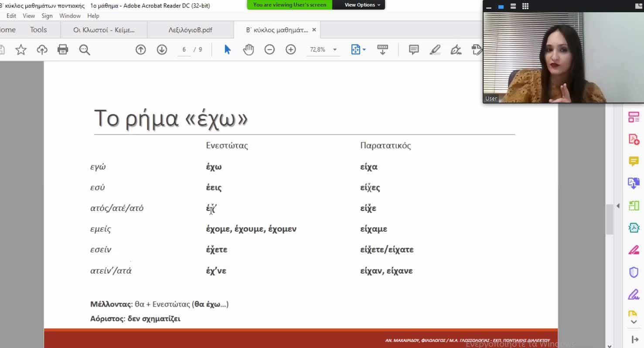Switch to the Οι Κλωστοί tab
Viewport: 644px width, 348px height.
(x=104, y=30)
